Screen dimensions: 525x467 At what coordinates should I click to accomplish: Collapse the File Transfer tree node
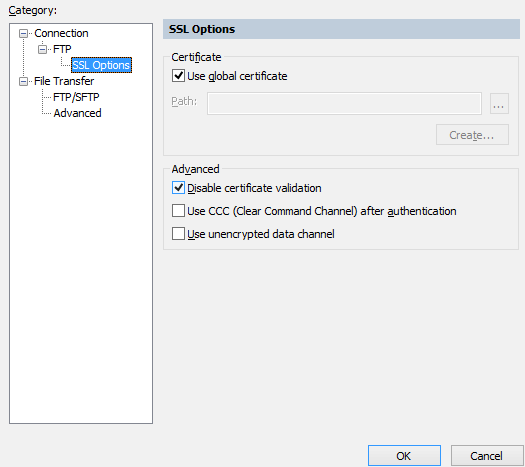point(23,81)
